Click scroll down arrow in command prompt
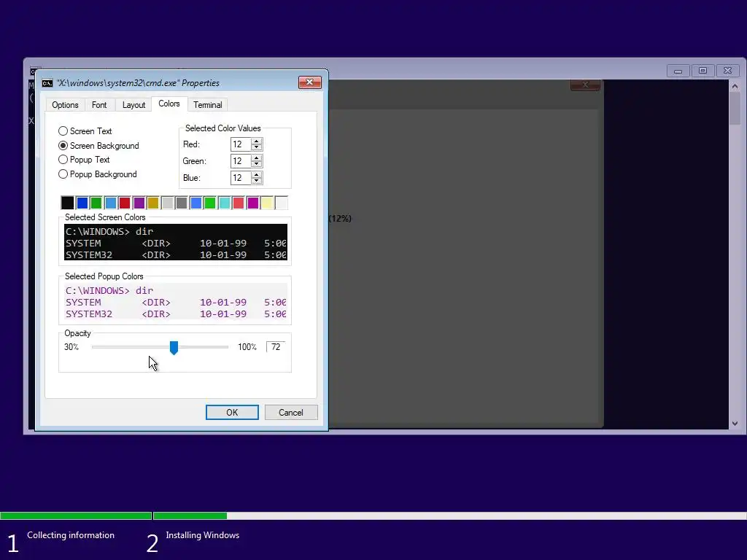The width and height of the screenshot is (747, 560). point(735,424)
